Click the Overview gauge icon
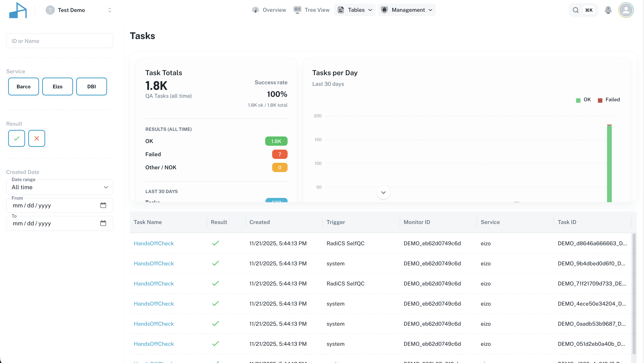The image size is (644, 363). point(255,10)
